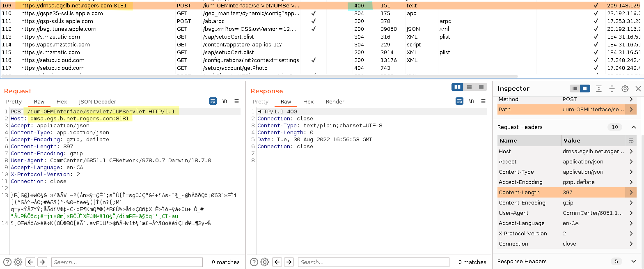Expand the User-Agent header row chevron

631,213
